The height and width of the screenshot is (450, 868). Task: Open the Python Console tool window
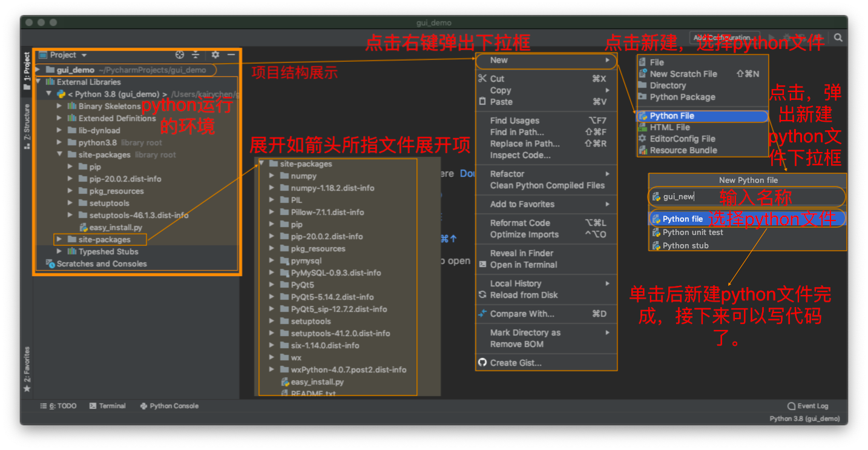(x=169, y=406)
